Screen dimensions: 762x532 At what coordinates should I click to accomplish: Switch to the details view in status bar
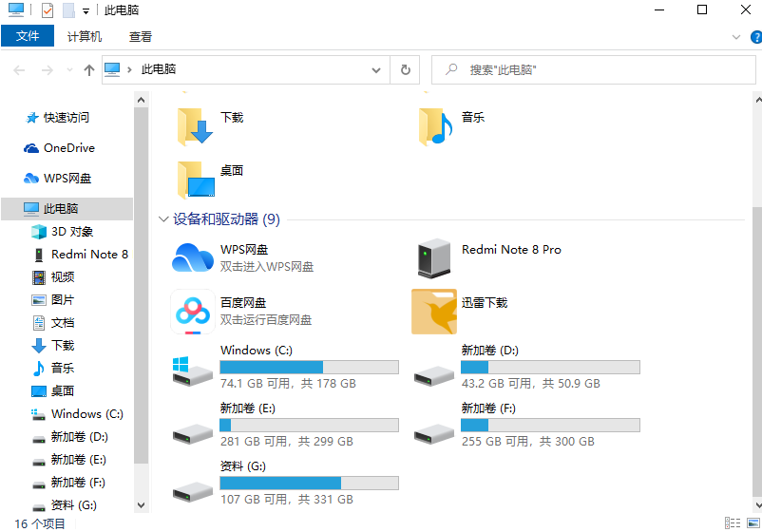(x=733, y=522)
